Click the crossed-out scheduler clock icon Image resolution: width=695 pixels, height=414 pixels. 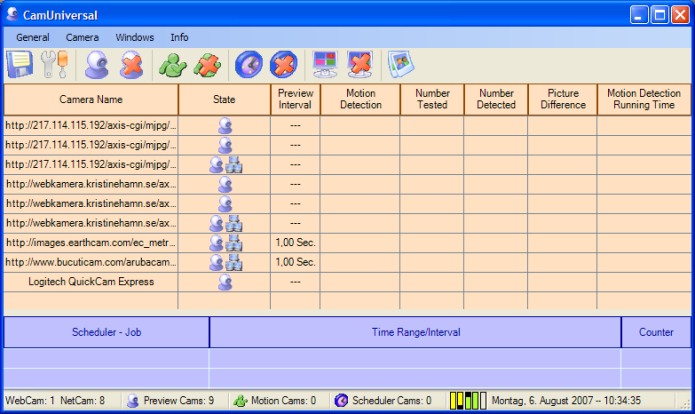(x=284, y=65)
